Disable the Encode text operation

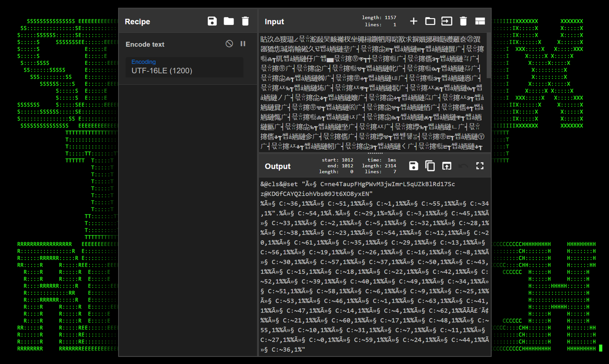(229, 44)
